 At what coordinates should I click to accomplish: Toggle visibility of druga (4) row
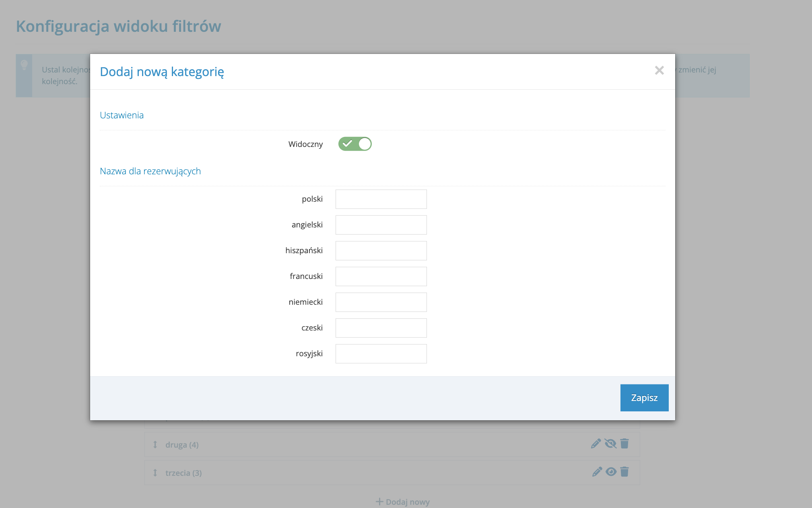point(610,444)
